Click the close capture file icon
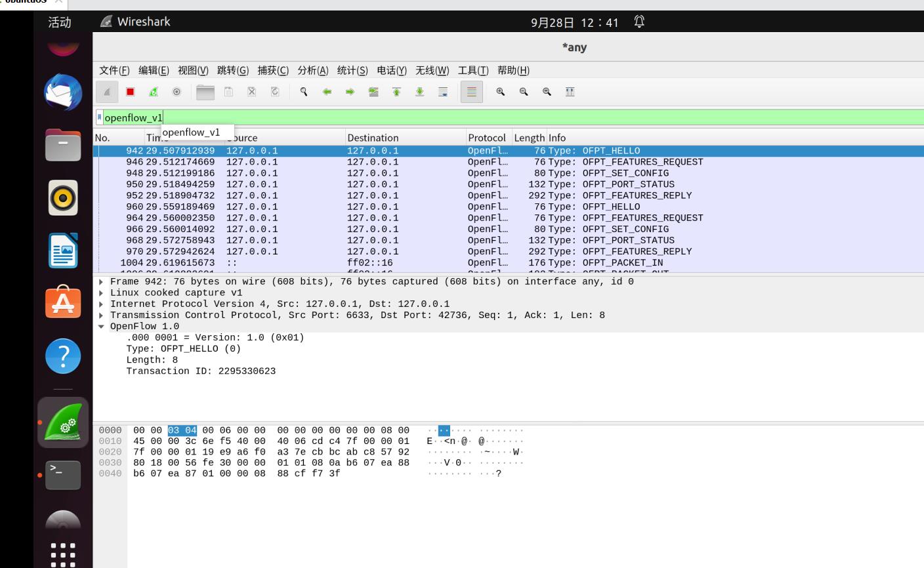 (251, 92)
